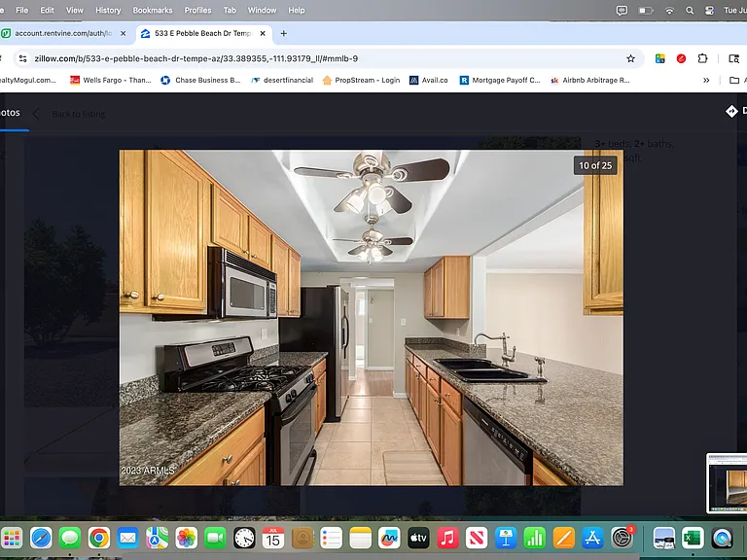Open the Help menu
This screenshot has width=747, height=560.
tap(297, 10)
